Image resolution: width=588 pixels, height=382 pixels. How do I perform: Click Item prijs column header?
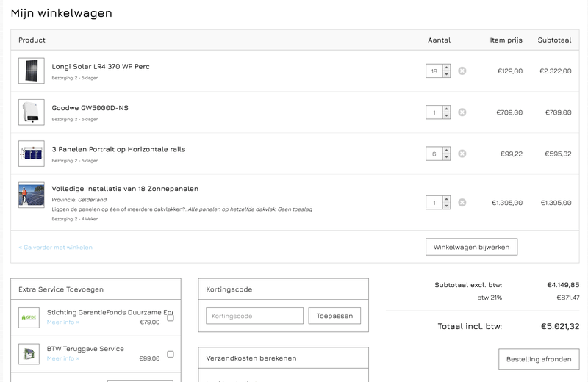[506, 40]
